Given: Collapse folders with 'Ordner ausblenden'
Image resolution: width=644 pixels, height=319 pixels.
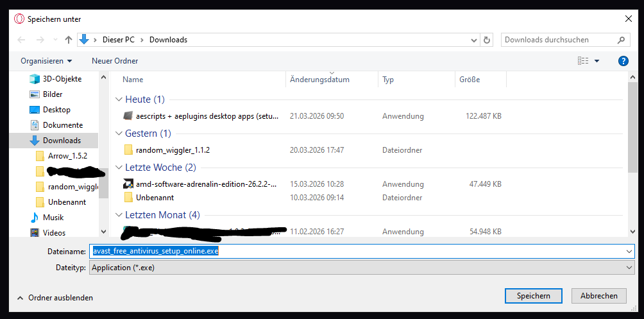Looking at the screenshot, I should [x=55, y=298].
